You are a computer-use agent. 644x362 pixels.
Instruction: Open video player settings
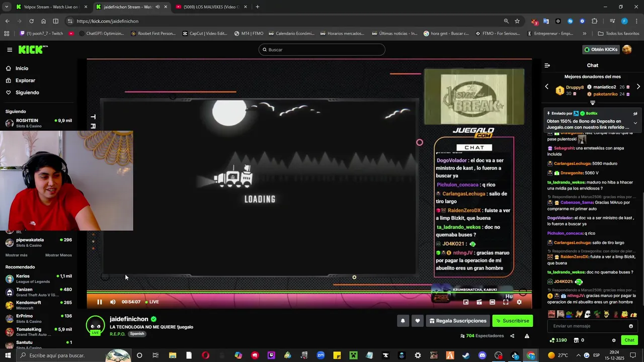[x=519, y=302]
